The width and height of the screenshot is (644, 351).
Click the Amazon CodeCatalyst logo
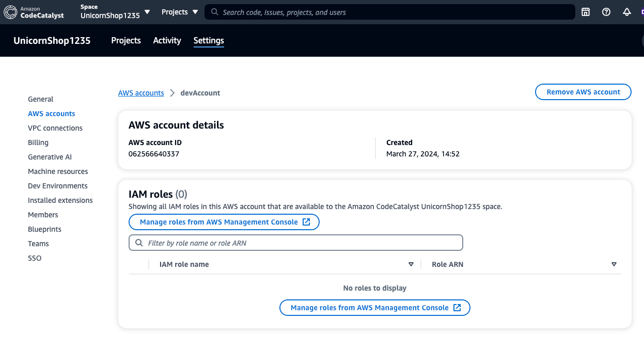point(34,12)
